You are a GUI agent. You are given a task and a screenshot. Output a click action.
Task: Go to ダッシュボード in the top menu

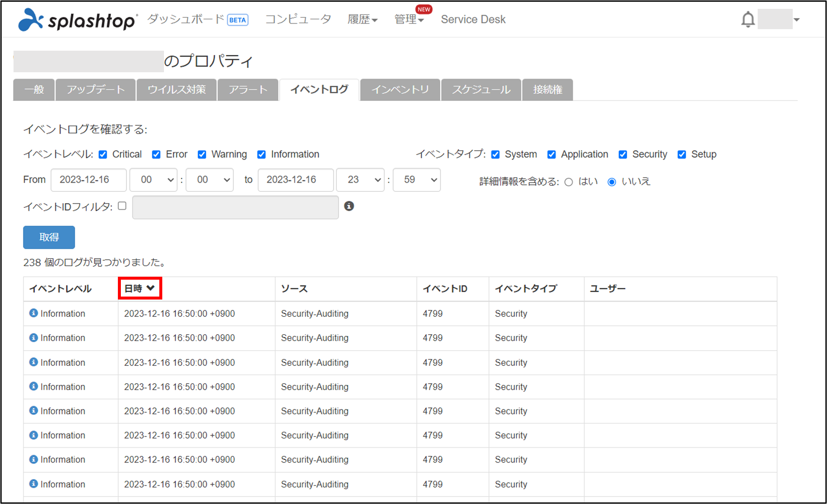pos(186,19)
